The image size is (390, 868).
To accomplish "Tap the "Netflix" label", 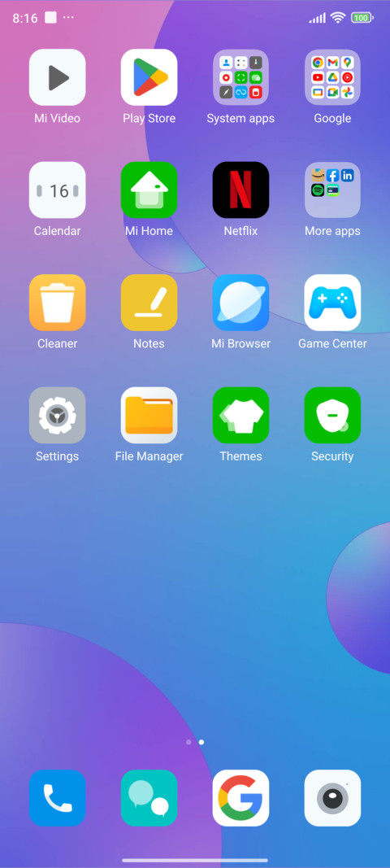I will click(240, 231).
